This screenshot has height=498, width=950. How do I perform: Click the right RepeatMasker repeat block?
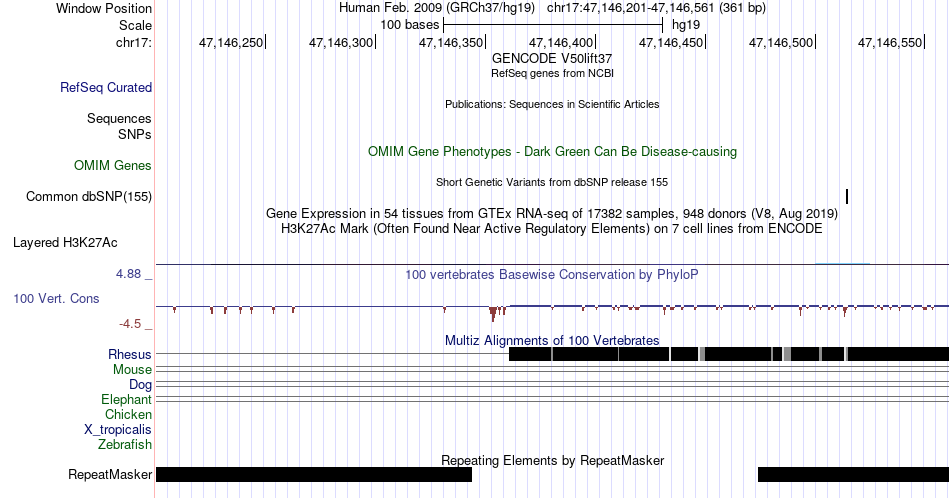853,474
